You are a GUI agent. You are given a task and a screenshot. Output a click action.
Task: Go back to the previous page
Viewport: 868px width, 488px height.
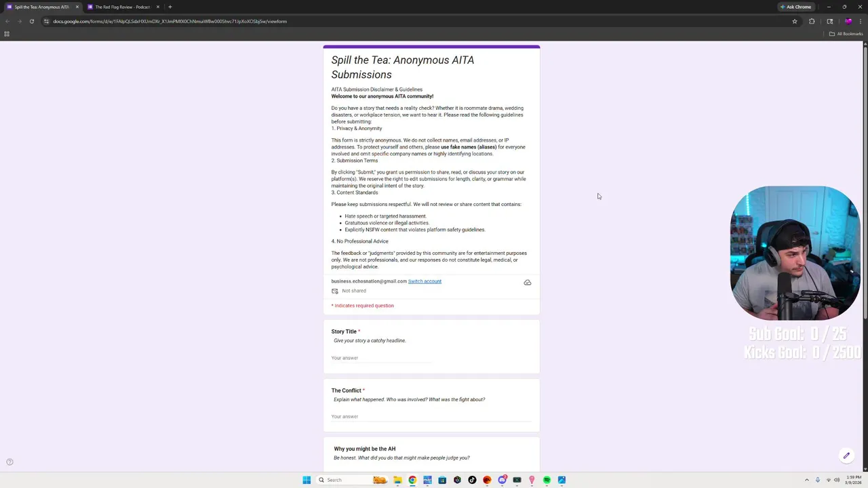click(x=7, y=21)
